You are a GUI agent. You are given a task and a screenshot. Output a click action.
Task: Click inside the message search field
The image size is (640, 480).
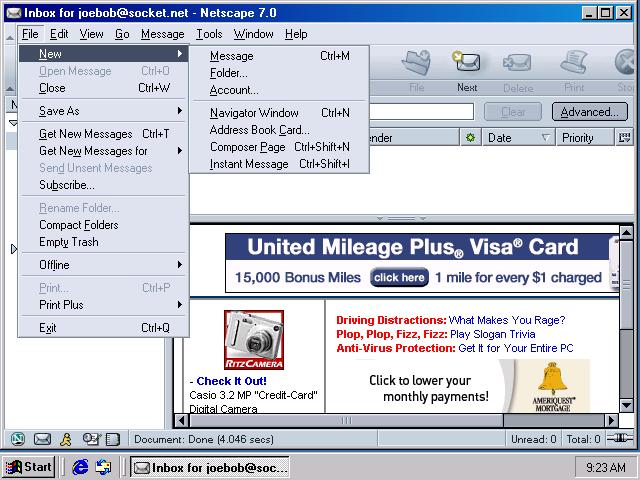pyautogui.click(x=421, y=112)
